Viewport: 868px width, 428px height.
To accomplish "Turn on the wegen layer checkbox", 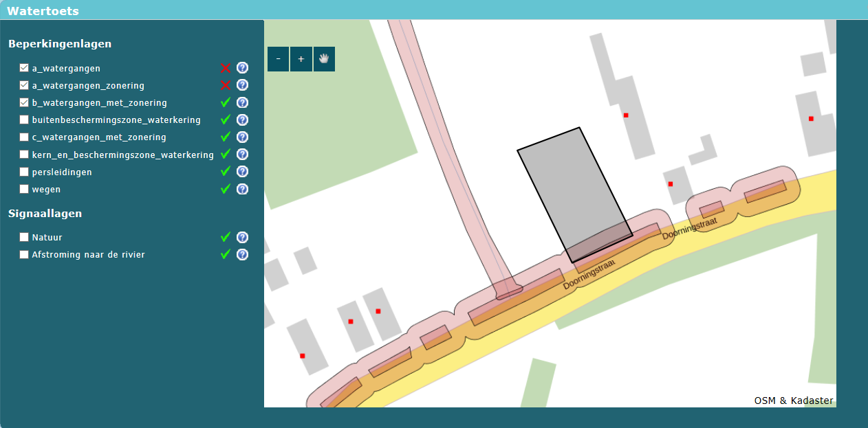I will (x=24, y=189).
